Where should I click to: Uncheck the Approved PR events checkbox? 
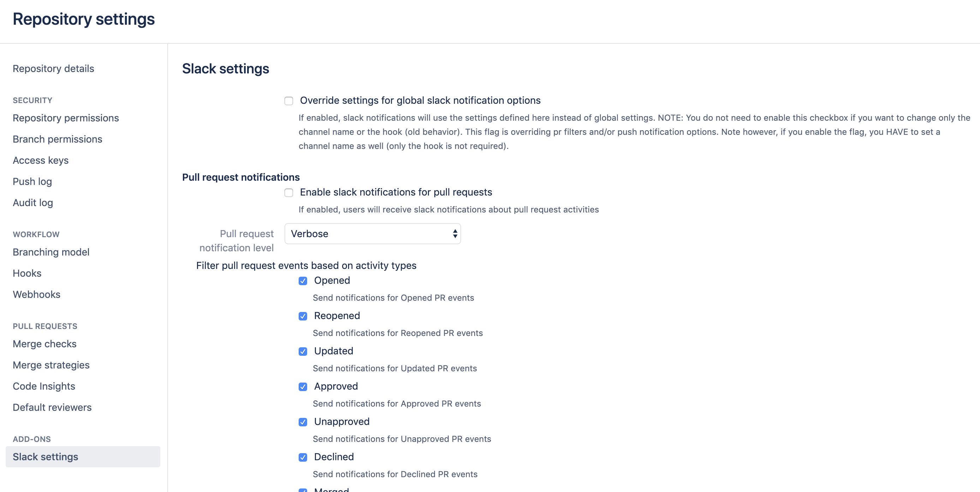[x=303, y=387]
